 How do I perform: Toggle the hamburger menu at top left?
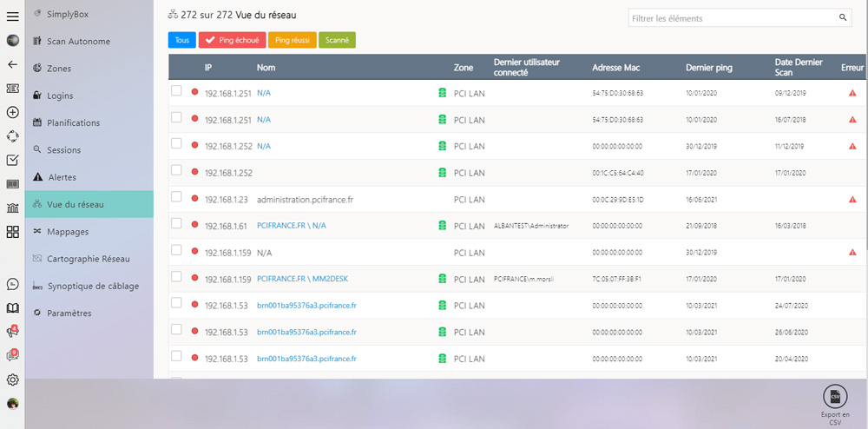(x=12, y=16)
